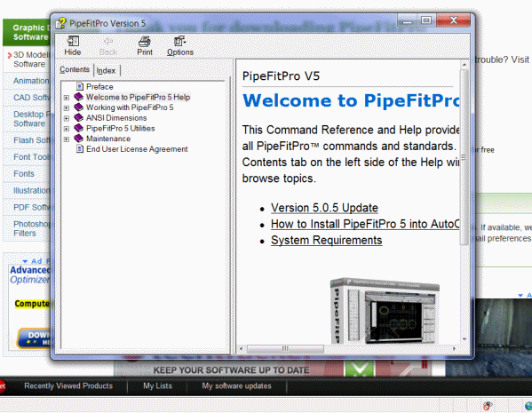Expand Welcome to PipeFitPro 5 Help node

tap(67, 98)
